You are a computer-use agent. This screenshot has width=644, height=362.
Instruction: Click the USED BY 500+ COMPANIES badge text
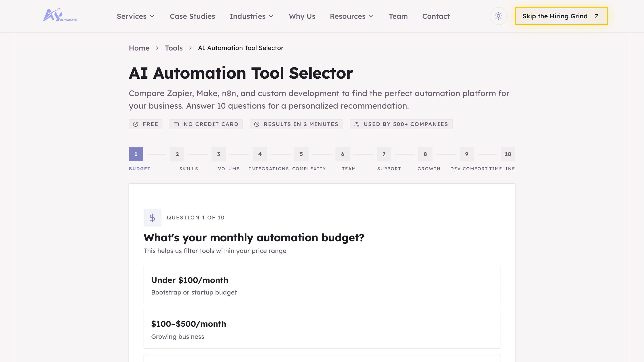coord(406,124)
